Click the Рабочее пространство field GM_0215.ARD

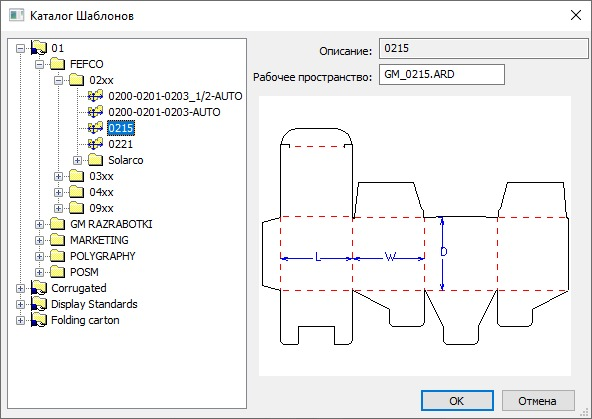pyautogui.click(x=442, y=74)
